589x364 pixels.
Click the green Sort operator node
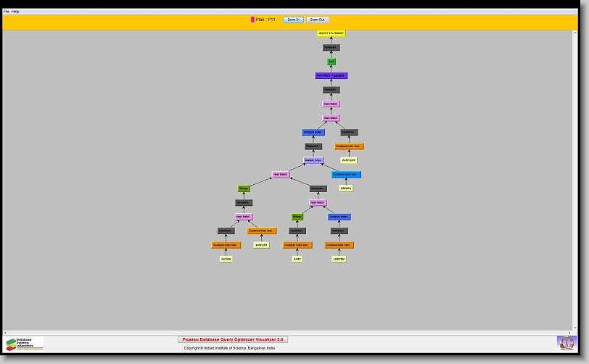[x=331, y=62]
